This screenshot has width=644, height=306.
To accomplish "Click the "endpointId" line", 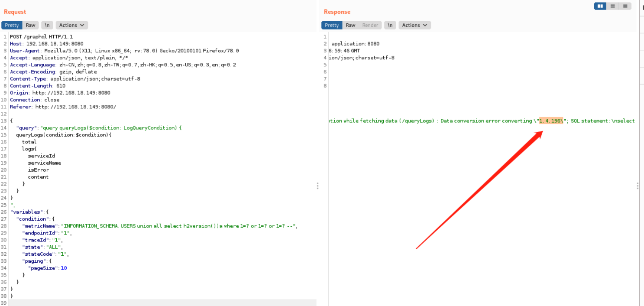I will tap(47, 233).
